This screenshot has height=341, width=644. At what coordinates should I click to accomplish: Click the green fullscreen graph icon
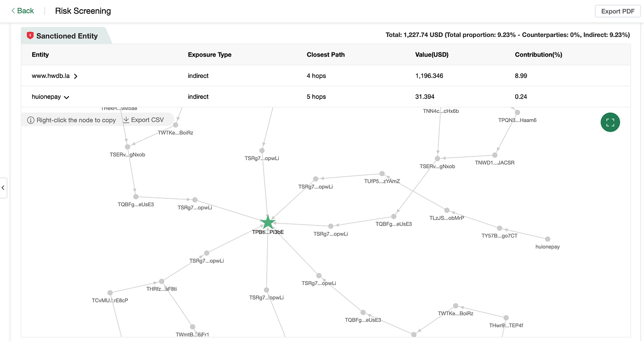tap(610, 122)
